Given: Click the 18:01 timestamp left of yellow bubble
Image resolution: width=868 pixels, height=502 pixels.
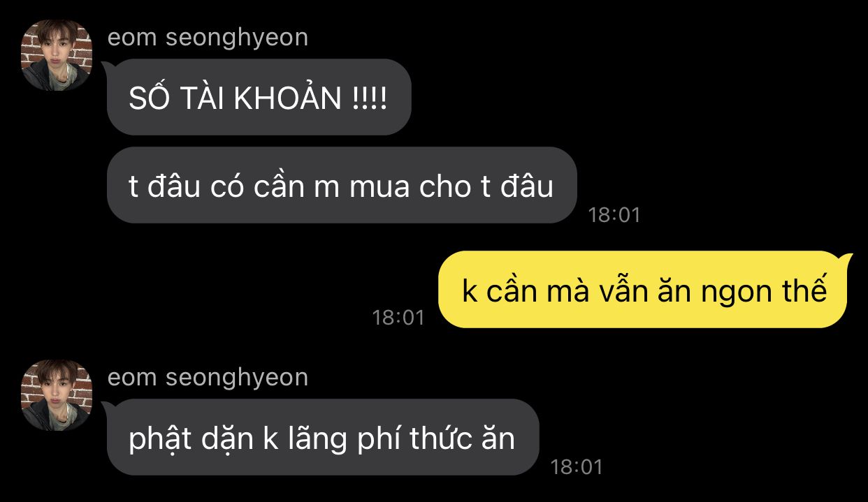Looking at the screenshot, I should (x=398, y=318).
